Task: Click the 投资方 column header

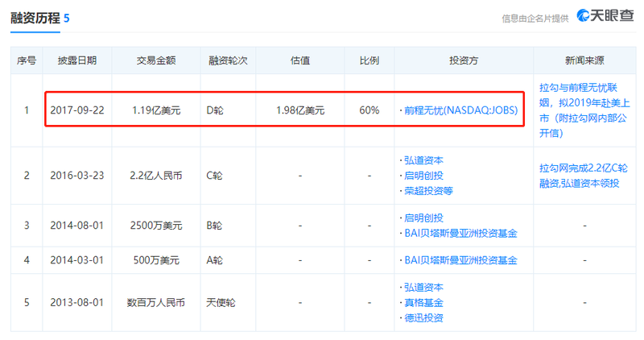Action: [x=464, y=60]
